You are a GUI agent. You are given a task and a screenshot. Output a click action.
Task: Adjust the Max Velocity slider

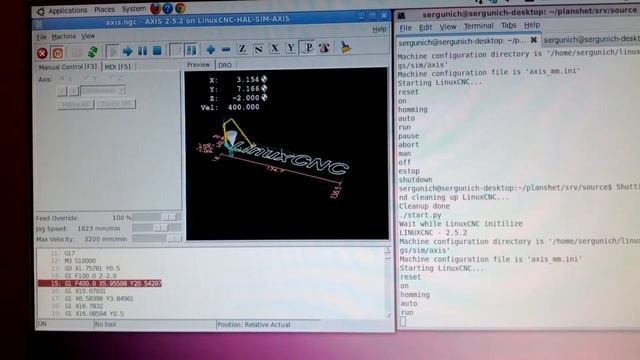[157, 238]
